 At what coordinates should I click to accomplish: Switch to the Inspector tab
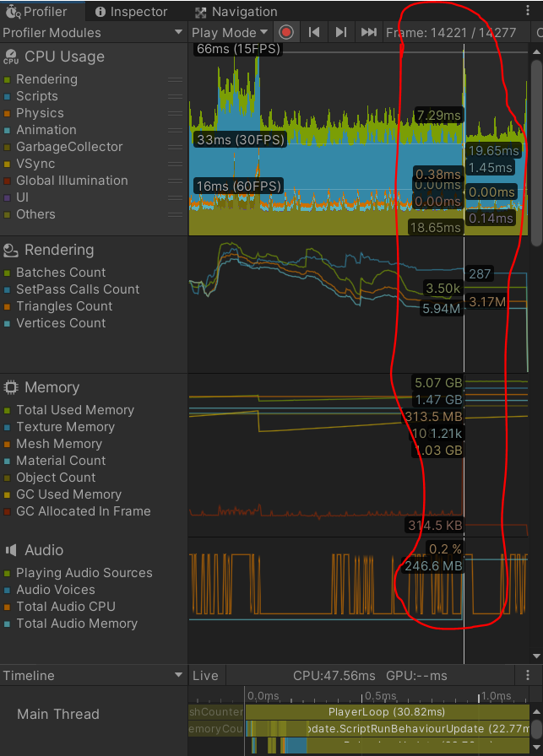pyautogui.click(x=131, y=12)
